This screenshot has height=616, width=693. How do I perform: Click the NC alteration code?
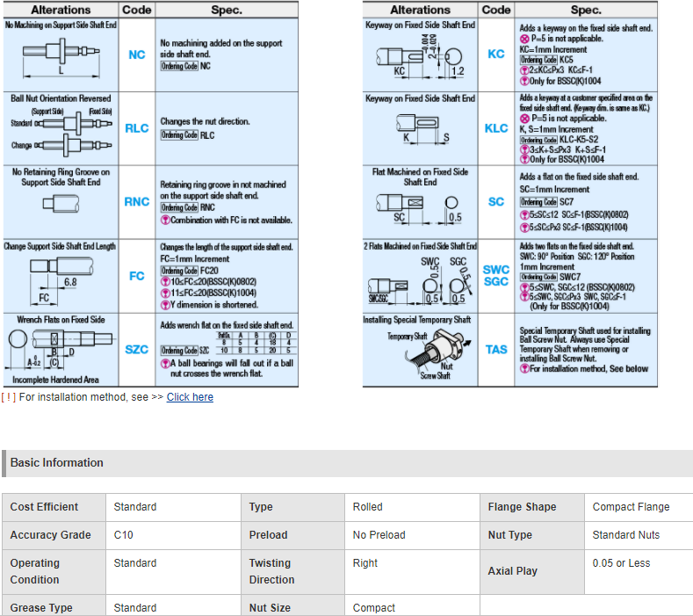(x=136, y=54)
